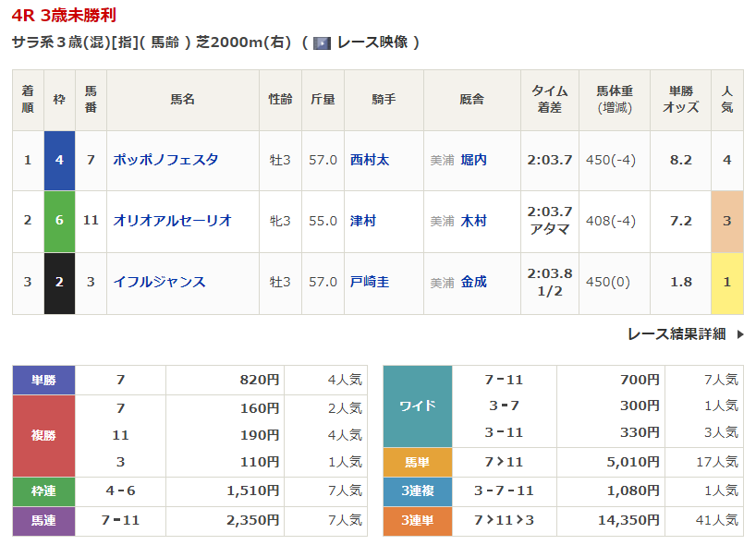The height and width of the screenshot is (545, 756).
Task: Click the 単勝 payout label
Action: (43, 381)
